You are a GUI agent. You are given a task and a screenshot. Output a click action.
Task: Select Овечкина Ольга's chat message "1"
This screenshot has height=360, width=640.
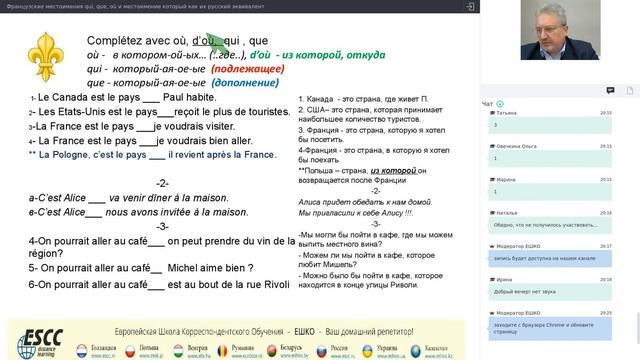550,158
